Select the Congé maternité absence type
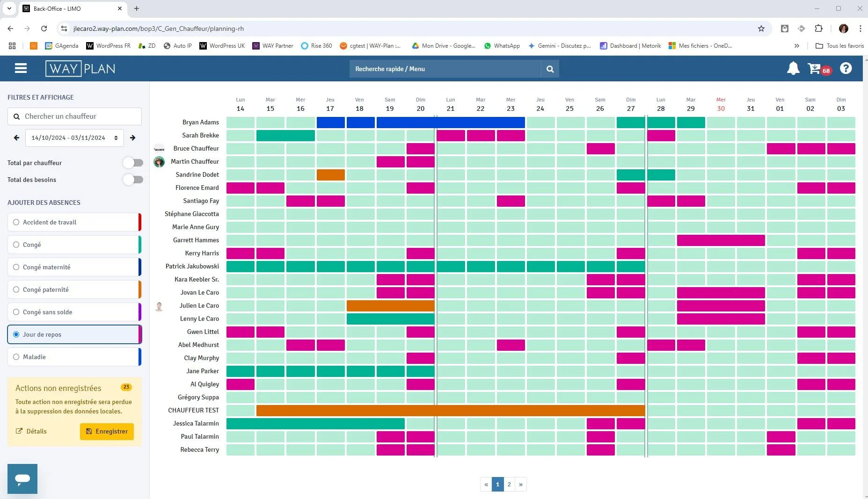The height and width of the screenshot is (499, 868). [74, 267]
